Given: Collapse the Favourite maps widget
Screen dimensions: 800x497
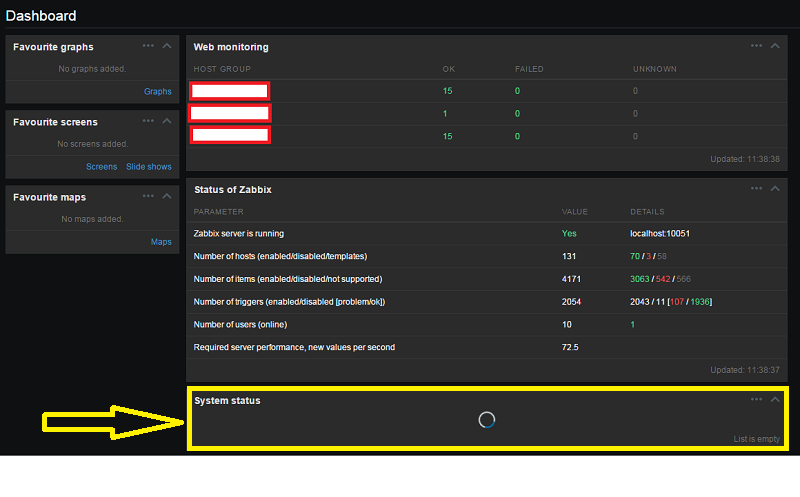Looking at the screenshot, I should pos(166,195).
